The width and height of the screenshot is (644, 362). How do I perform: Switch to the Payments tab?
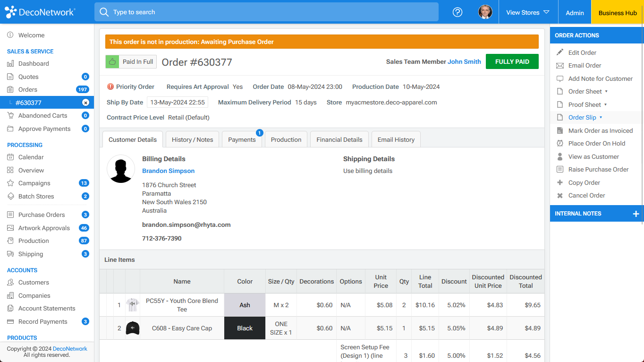(242, 139)
